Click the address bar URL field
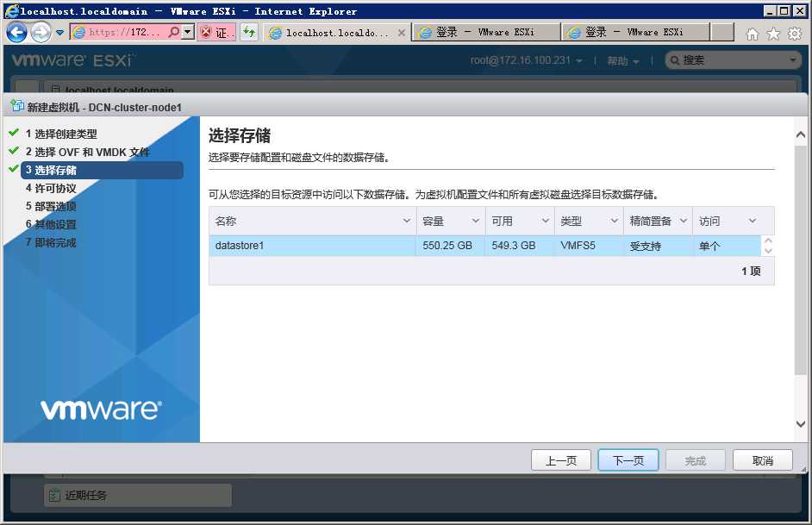The width and height of the screenshot is (812, 525). 124,32
